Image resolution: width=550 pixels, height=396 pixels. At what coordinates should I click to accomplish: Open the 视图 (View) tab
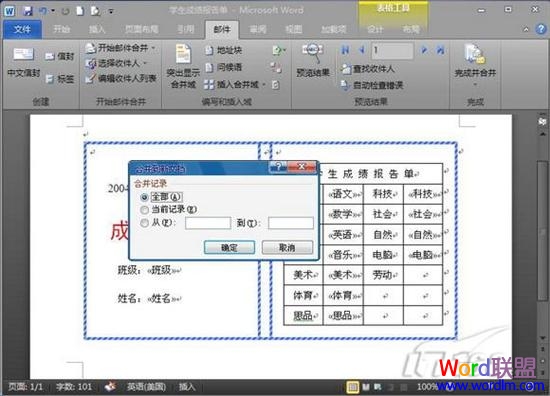pos(294,29)
